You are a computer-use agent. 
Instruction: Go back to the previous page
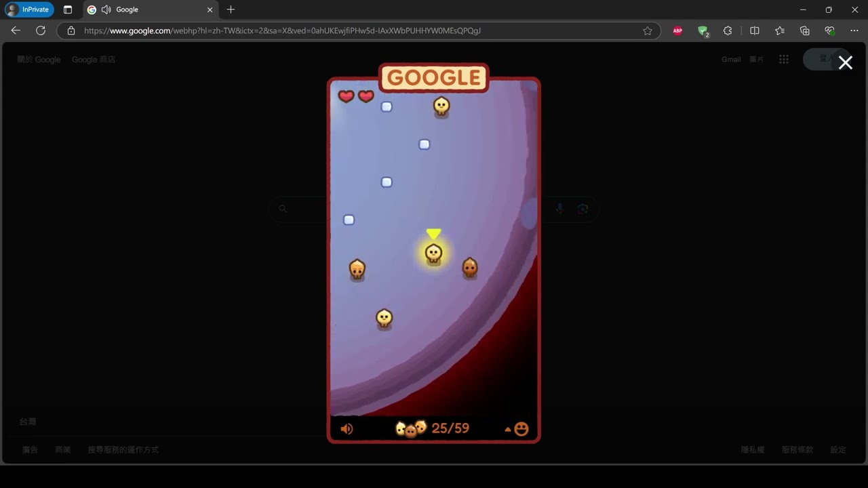pyautogui.click(x=16, y=30)
